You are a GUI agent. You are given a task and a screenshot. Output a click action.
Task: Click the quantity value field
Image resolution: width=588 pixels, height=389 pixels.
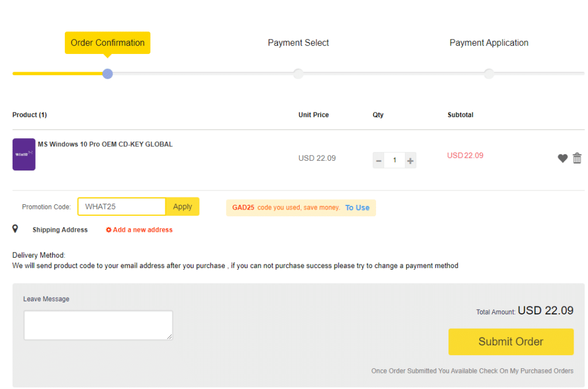pyautogui.click(x=394, y=161)
